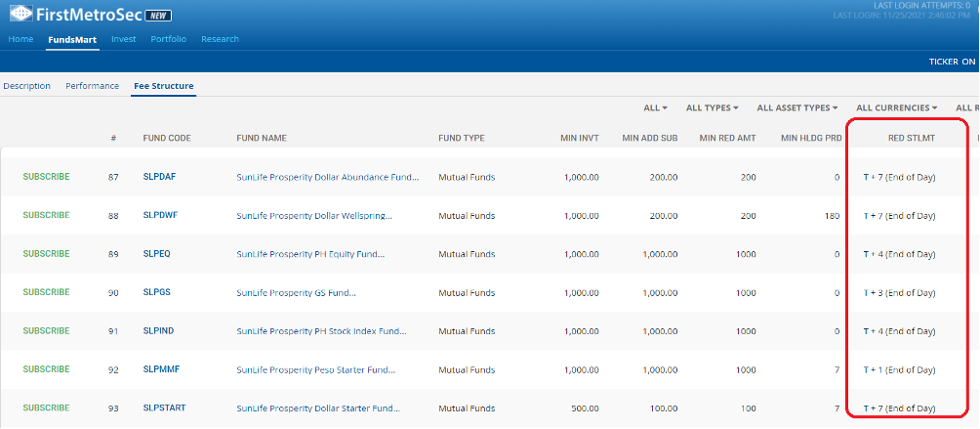This screenshot has width=980, height=429.
Task: Click the MIN INVT column header
Action: [x=580, y=138]
